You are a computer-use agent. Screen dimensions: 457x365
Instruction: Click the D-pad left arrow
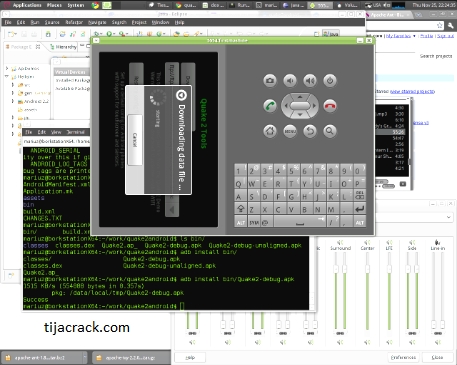click(x=286, y=106)
